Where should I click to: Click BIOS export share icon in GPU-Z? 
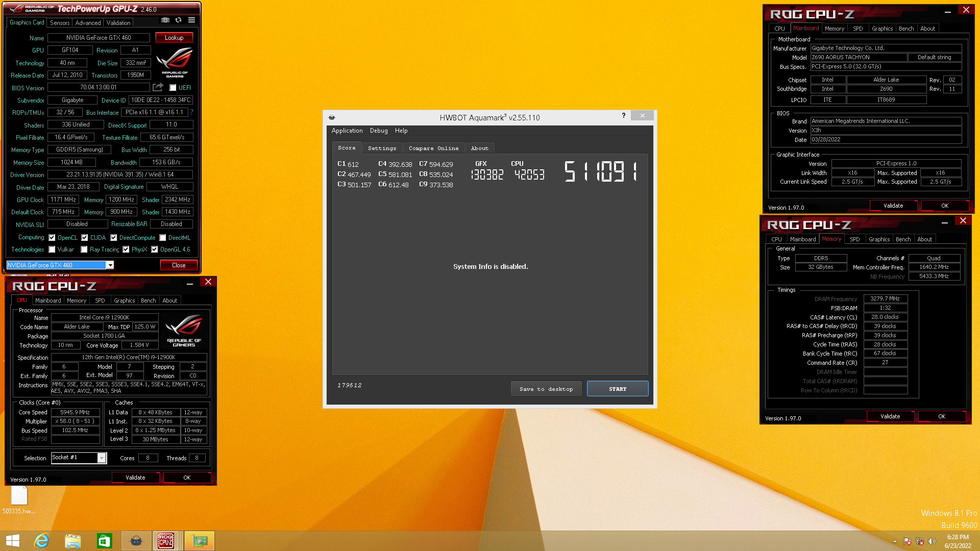[x=158, y=87]
